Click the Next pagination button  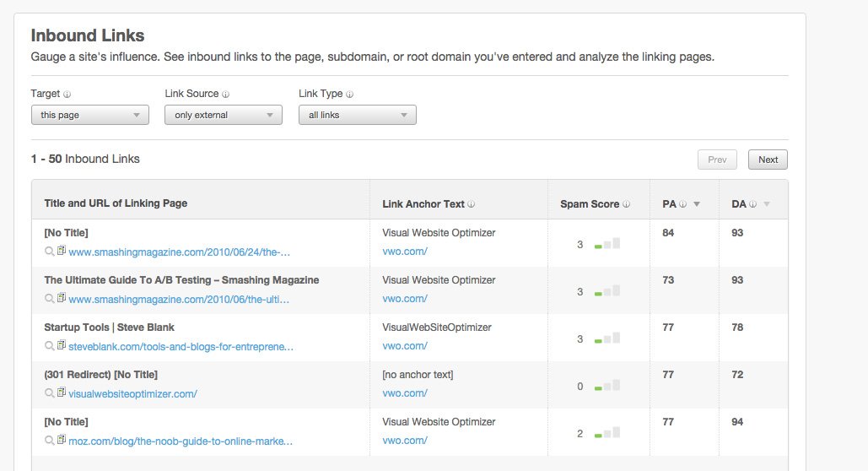[768, 160]
